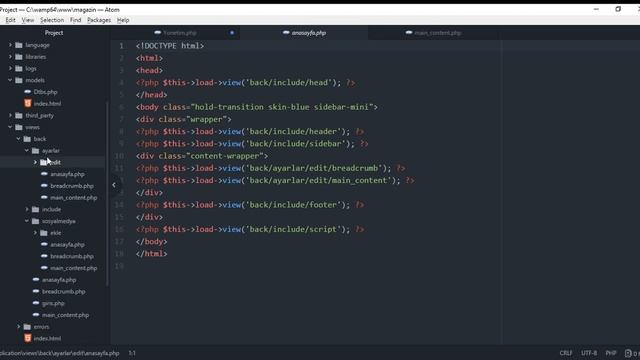Open breadcrumb.php directly above giris.php
The width and height of the screenshot is (640, 360).
coord(64,291)
